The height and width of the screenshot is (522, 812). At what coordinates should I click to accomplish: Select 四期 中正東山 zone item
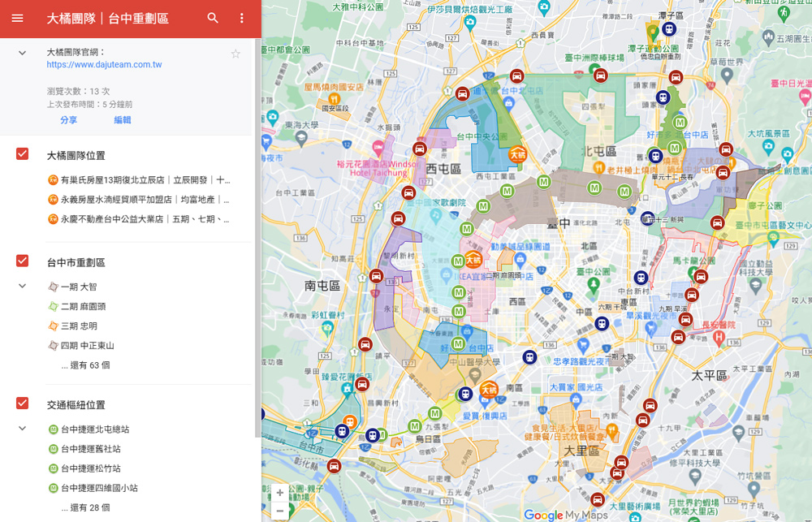[80, 345]
